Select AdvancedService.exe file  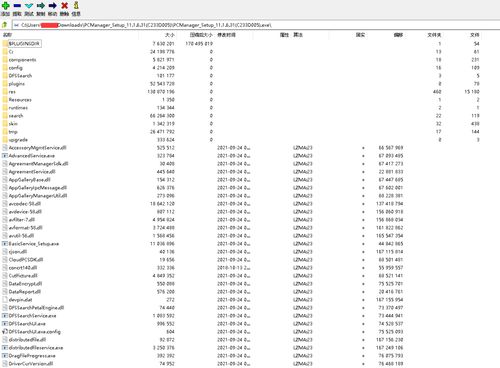point(32,156)
